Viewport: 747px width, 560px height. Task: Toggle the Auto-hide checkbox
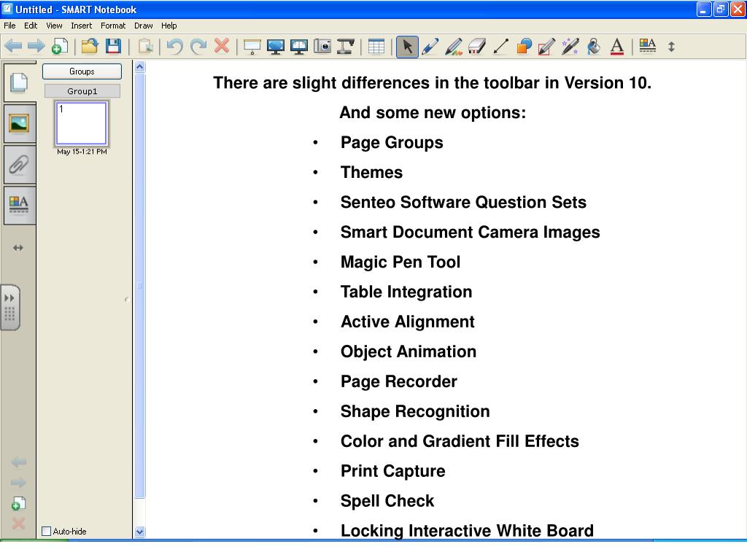[46, 531]
